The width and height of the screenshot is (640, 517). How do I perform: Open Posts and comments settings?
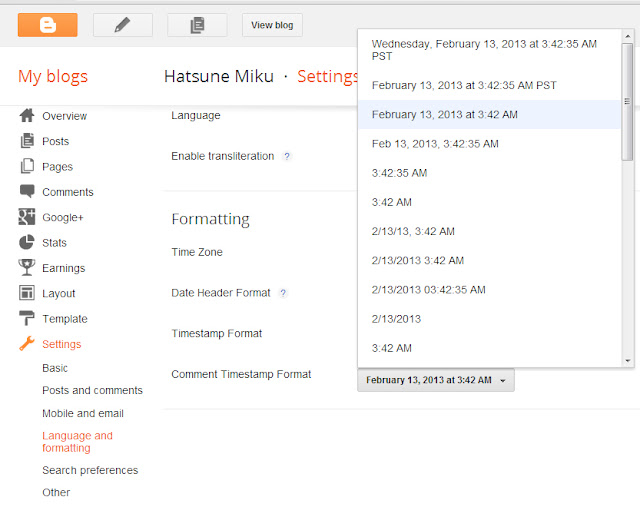[x=92, y=391]
